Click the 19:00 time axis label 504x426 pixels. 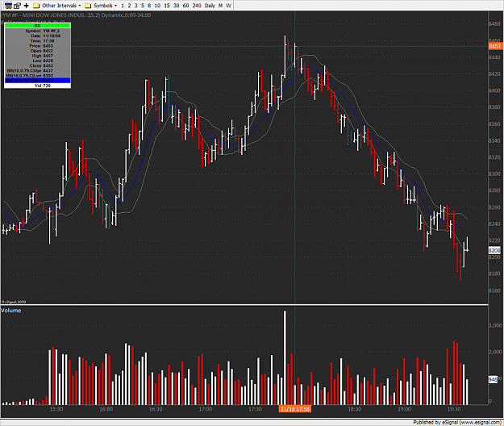coord(404,409)
